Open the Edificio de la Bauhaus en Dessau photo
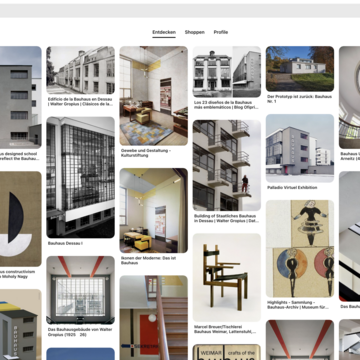 [80, 70]
